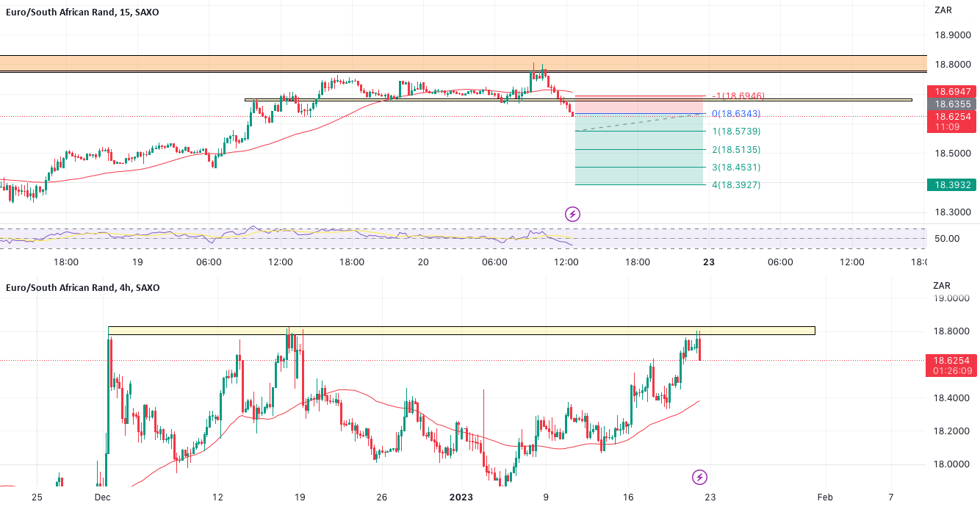Image resolution: width=980 pixels, height=507 pixels.
Task: Select the yellow resistance rectangle on 4-hour chart
Action: coord(441,331)
